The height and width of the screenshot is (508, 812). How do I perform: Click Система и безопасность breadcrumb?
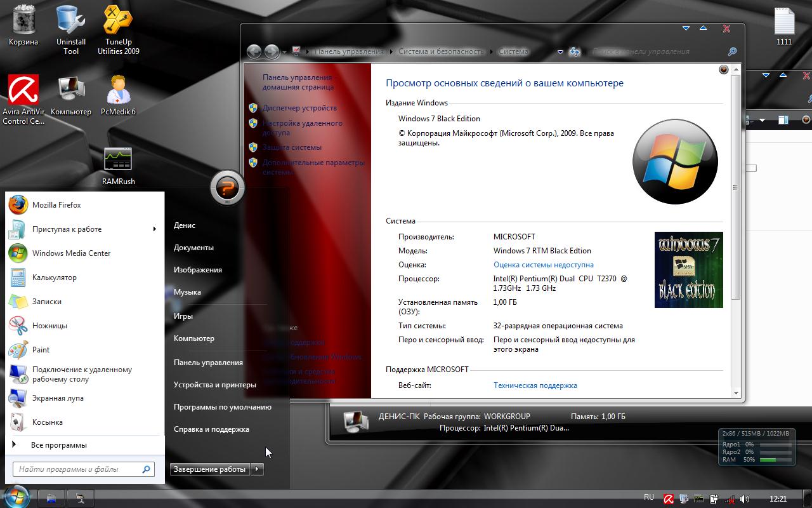click(x=441, y=52)
